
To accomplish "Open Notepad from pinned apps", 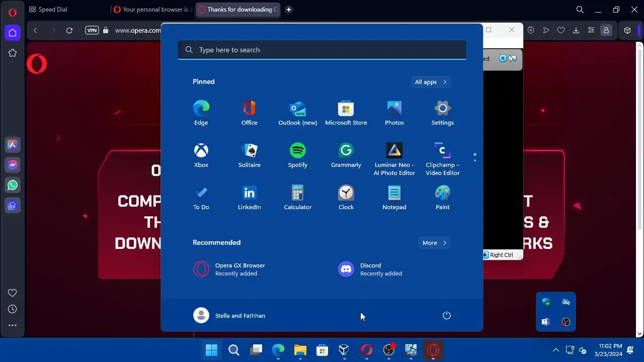I will point(394,198).
